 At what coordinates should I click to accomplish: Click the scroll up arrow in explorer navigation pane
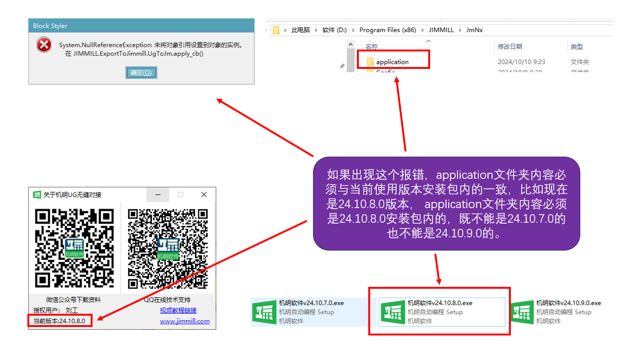coord(351,44)
